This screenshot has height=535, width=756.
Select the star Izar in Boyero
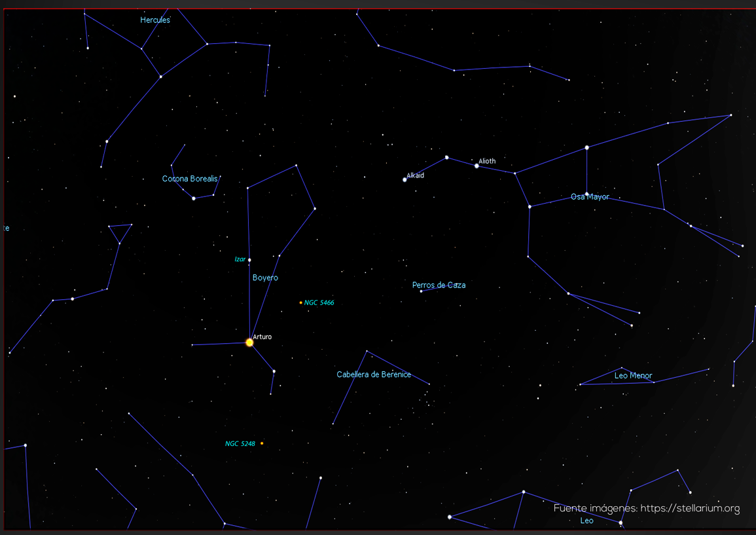(249, 260)
